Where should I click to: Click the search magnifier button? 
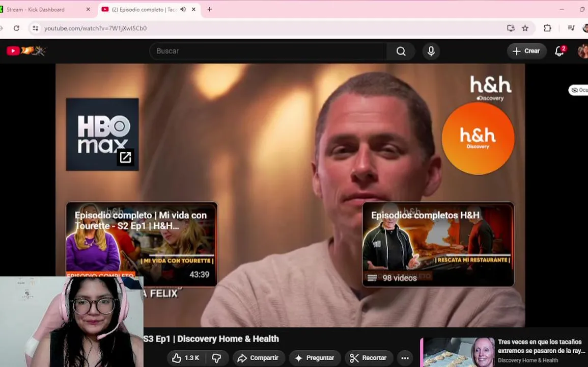[401, 51]
